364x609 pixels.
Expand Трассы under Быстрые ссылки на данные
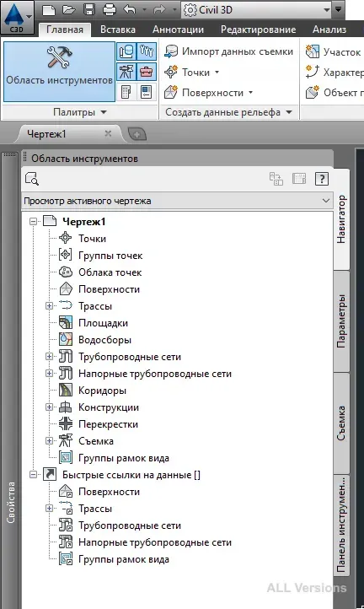click(x=49, y=508)
